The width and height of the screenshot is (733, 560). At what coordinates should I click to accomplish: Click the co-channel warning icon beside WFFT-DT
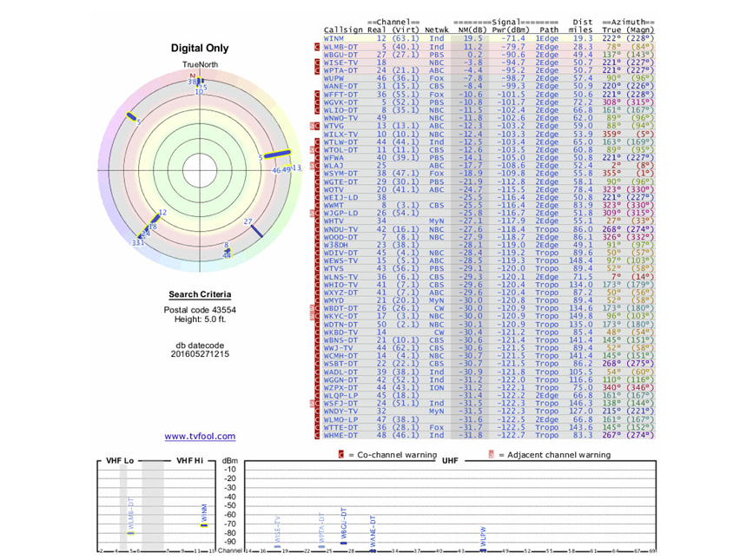pos(317,95)
